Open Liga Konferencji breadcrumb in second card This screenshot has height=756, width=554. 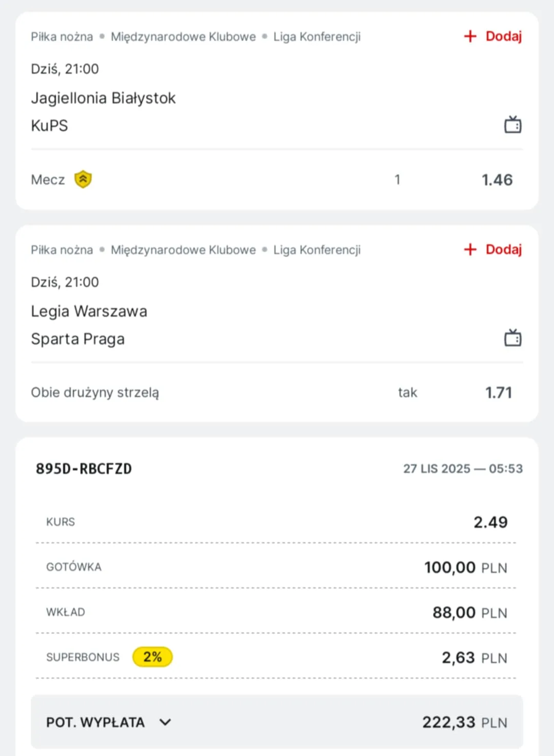[x=316, y=250]
